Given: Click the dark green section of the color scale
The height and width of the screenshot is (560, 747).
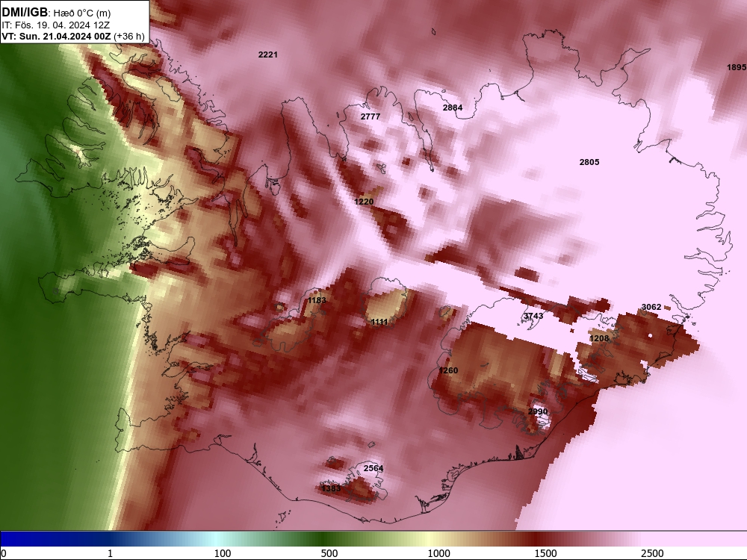Looking at the screenshot, I should pos(324,539).
